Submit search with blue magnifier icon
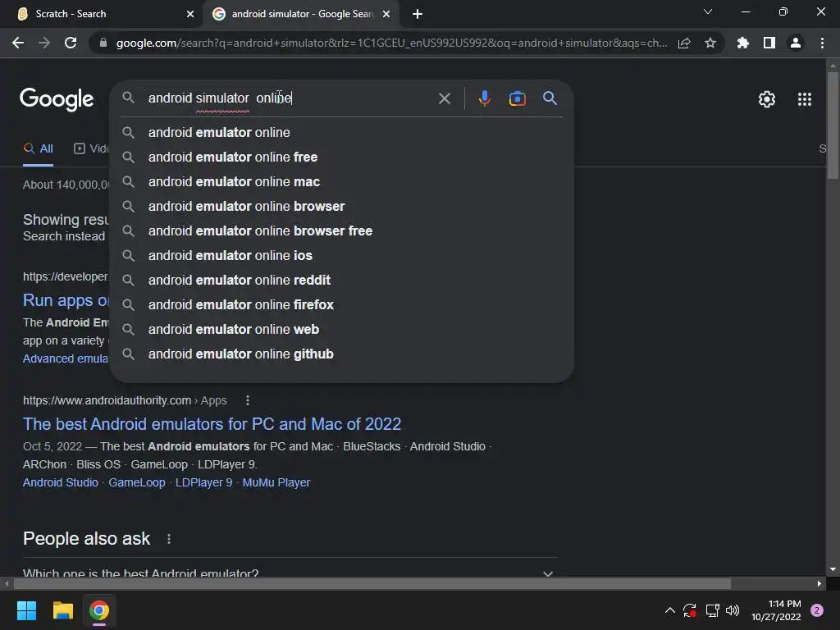Screen dimensions: 840x630 [x=550, y=98]
